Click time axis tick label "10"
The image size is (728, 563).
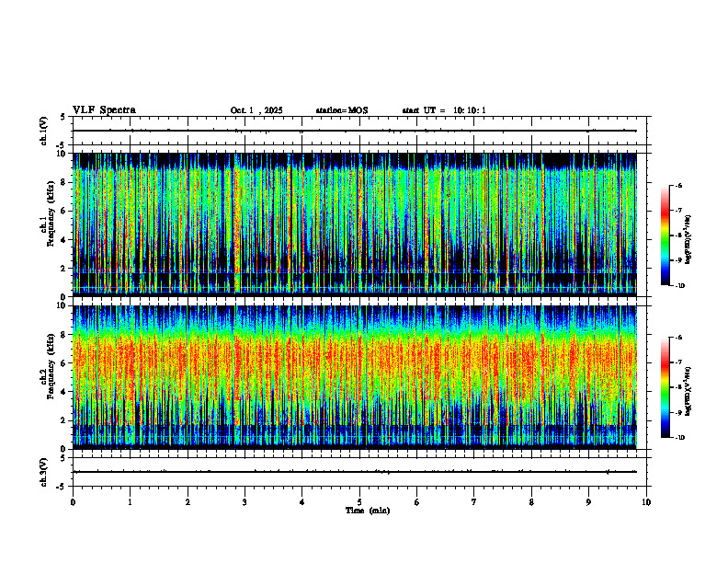point(646,502)
